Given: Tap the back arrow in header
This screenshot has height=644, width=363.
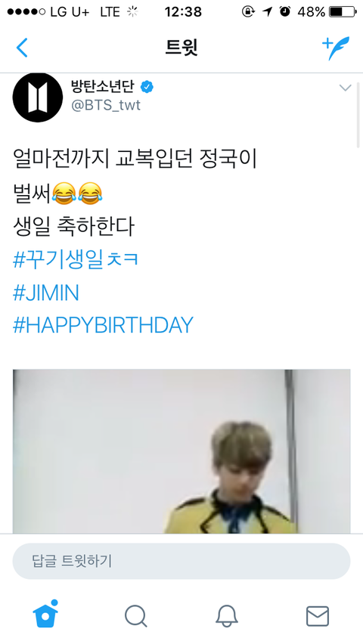Looking at the screenshot, I should pyautogui.click(x=22, y=48).
